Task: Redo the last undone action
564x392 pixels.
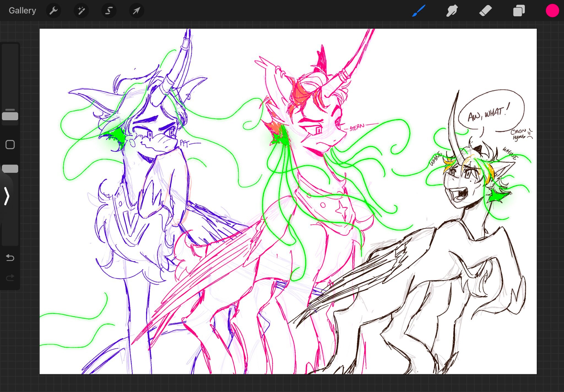Action: pos(10,278)
